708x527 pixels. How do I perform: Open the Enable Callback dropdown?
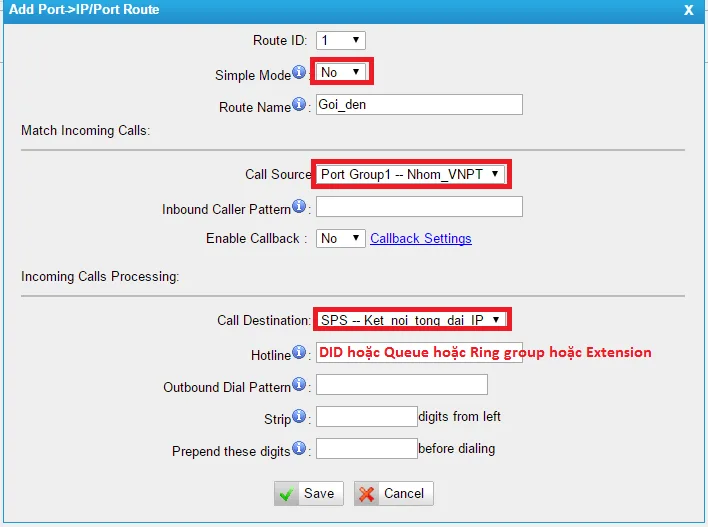pyautogui.click(x=341, y=238)
